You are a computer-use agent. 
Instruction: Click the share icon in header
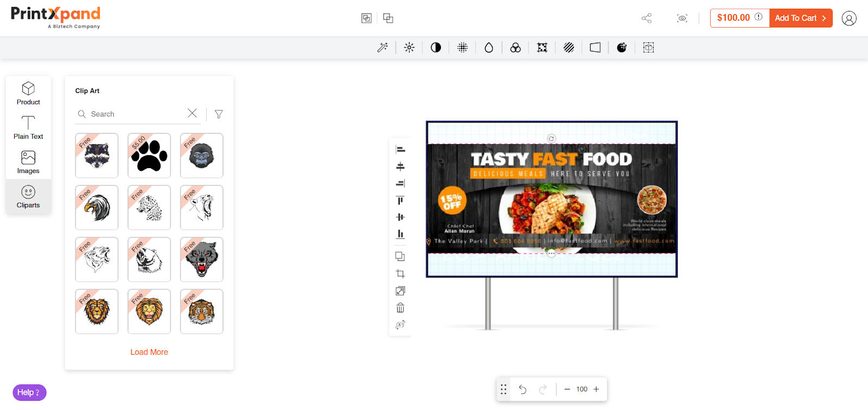(646, 18)
